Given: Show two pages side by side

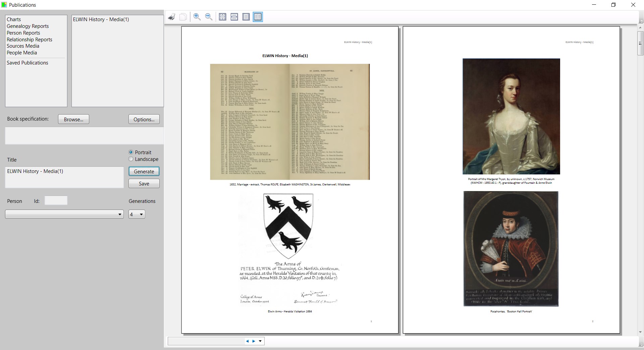Looking at the screenshot, I should tap(258, 17).
